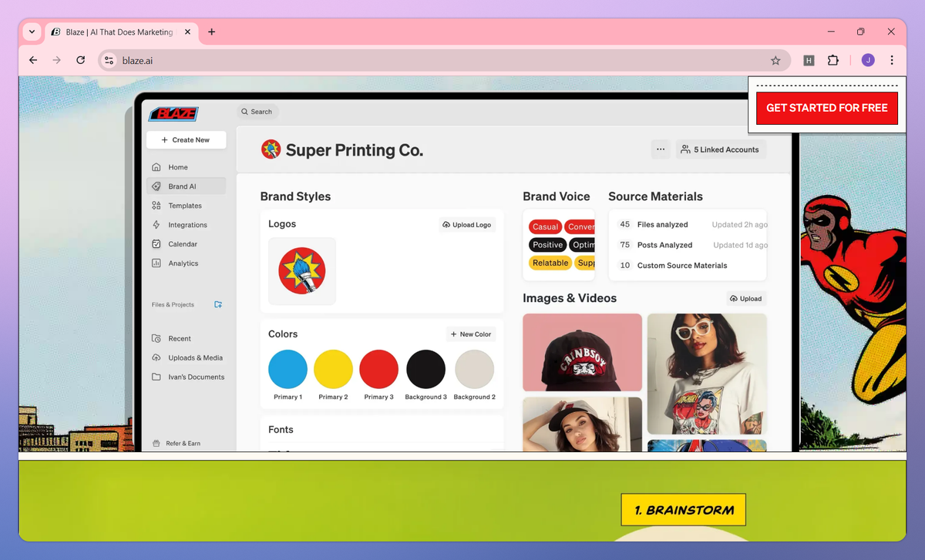
Task: Click Upload Logo in Brand Styles
Action: 466,224
